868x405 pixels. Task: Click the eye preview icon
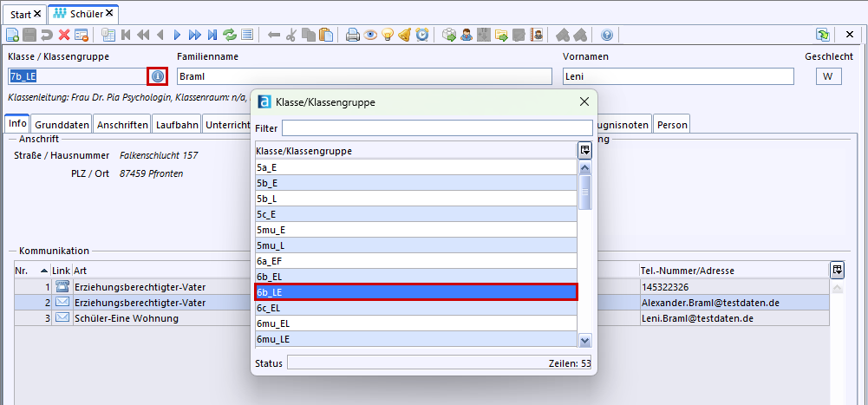pyautogui.click(x=370, y=35)
